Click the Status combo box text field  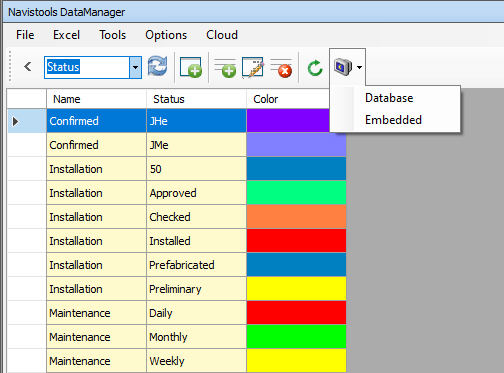(x=87, y=67)
